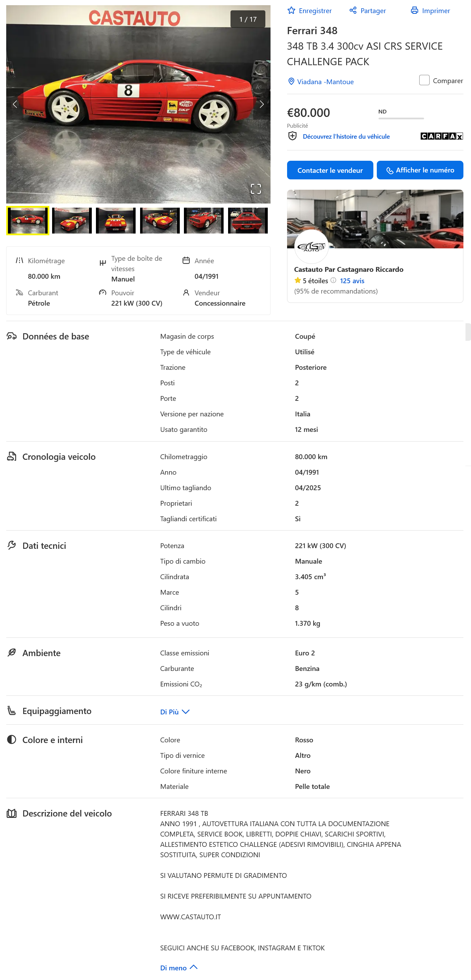Viewport: 471px width, 980px height.
Task: Check the Comparer checkbox
Action: (x=424, y=80)
